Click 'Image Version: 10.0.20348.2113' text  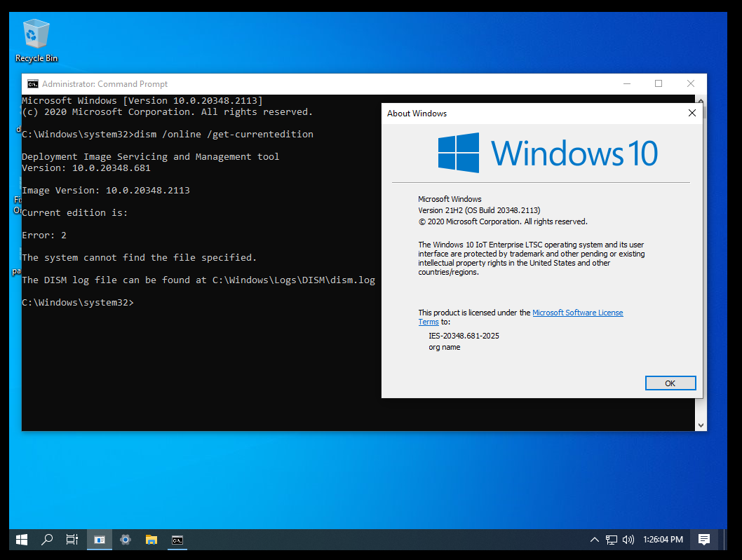click(106, 190)
